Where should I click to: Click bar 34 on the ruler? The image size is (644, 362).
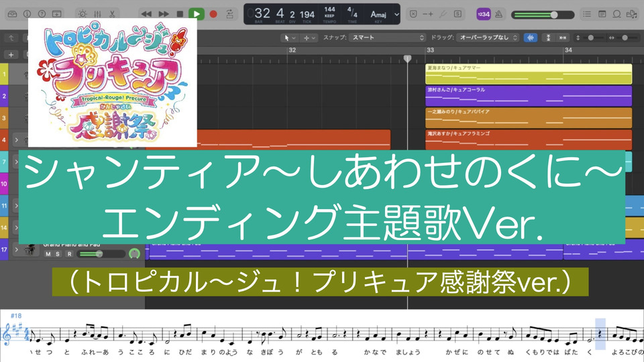[568, 50]
